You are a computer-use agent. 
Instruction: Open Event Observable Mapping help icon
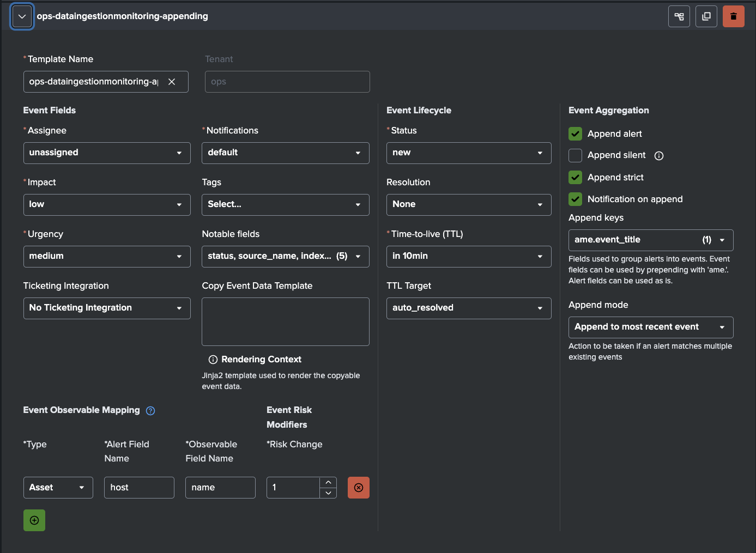150,411
